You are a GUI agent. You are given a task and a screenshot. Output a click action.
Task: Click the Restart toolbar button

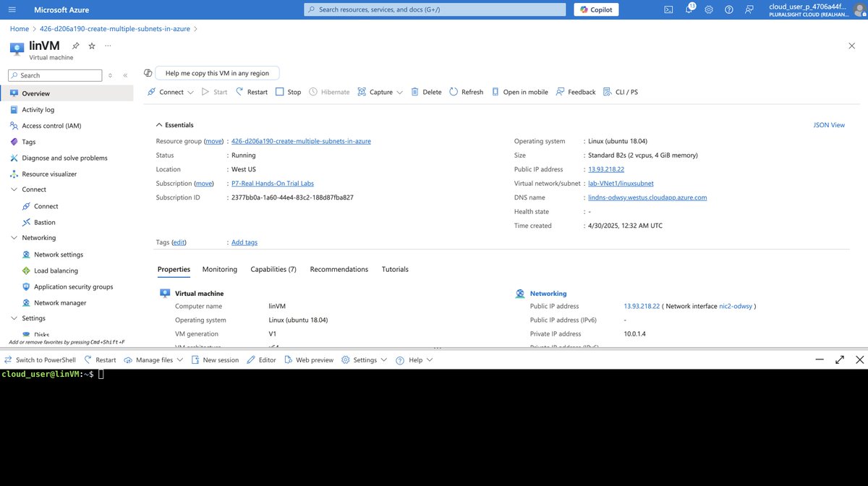coord(252,92)
